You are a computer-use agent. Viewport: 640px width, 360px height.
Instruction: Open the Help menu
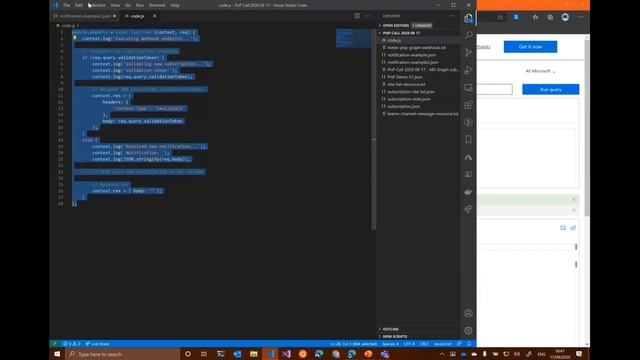[175, 5]
